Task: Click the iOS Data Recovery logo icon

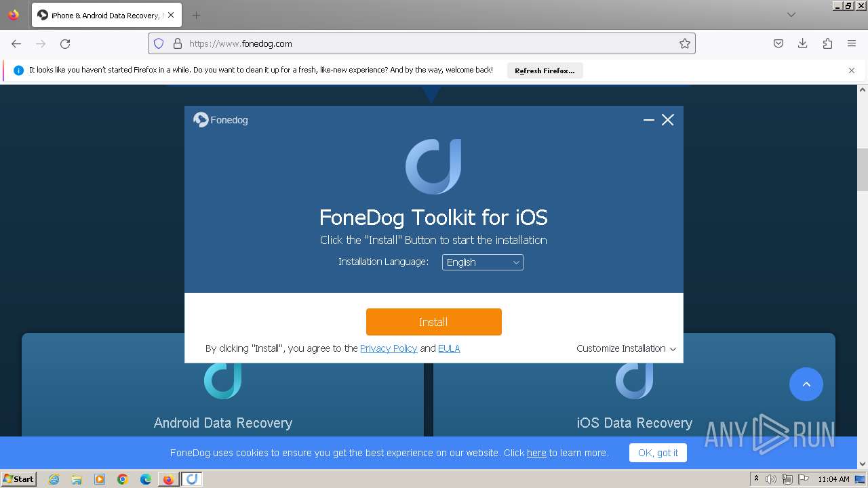Action: coord(634,380)
